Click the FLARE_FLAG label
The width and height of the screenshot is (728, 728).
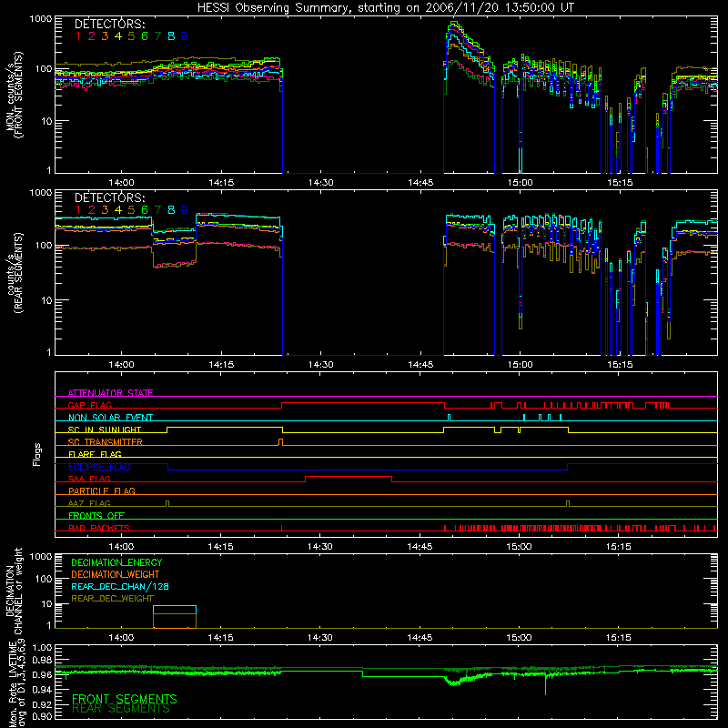click(95, 454)
